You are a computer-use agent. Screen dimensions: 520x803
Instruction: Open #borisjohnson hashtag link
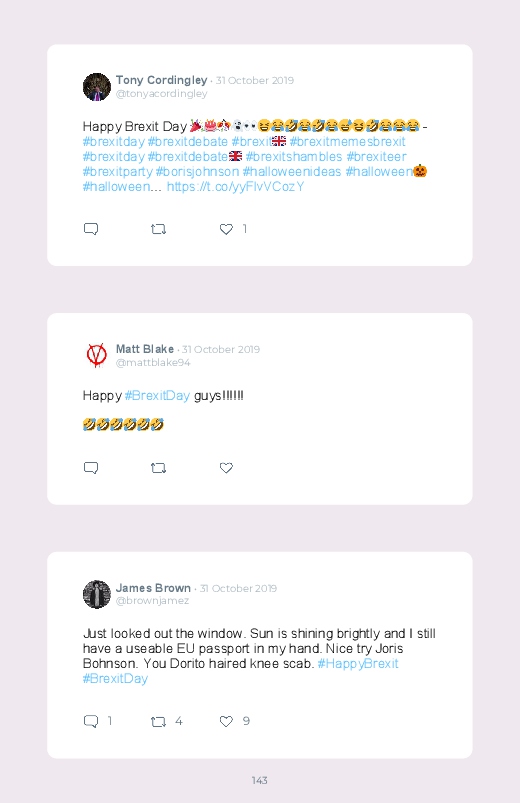(197, 172)
